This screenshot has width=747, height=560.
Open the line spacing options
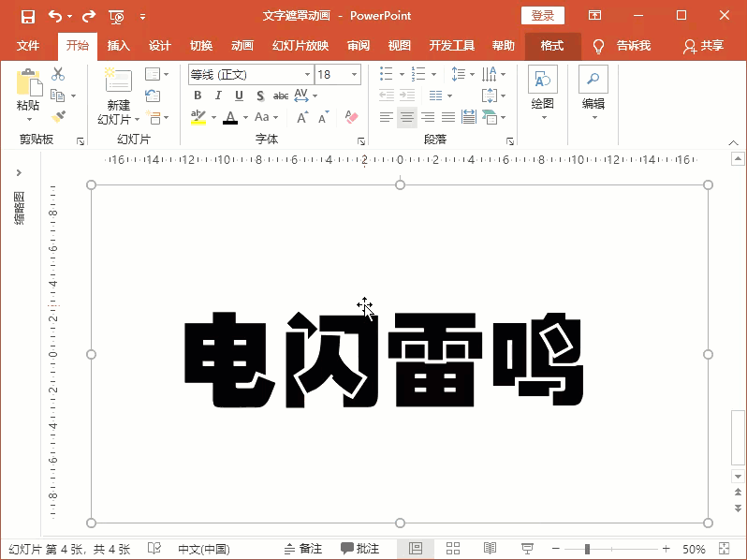point(462,74)
